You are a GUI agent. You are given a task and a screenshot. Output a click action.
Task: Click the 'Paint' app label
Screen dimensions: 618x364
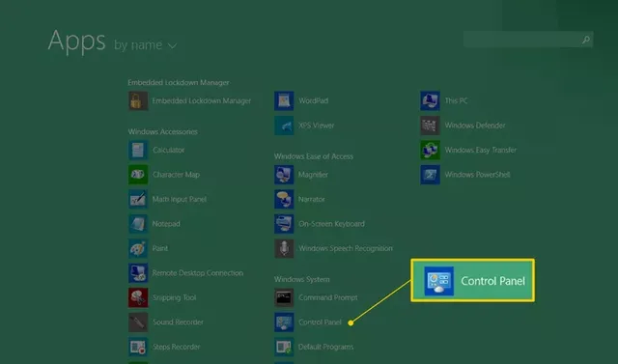160,248
